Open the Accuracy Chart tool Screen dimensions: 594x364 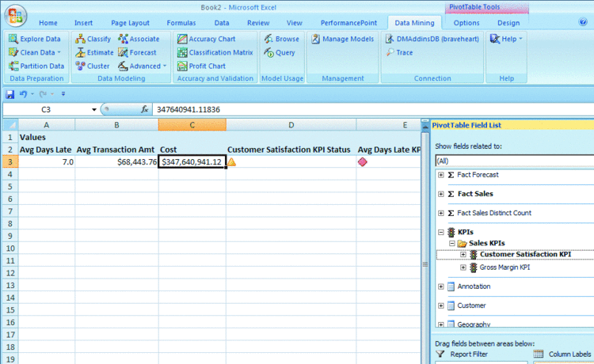pyautogui.click(x=207, y=39)
